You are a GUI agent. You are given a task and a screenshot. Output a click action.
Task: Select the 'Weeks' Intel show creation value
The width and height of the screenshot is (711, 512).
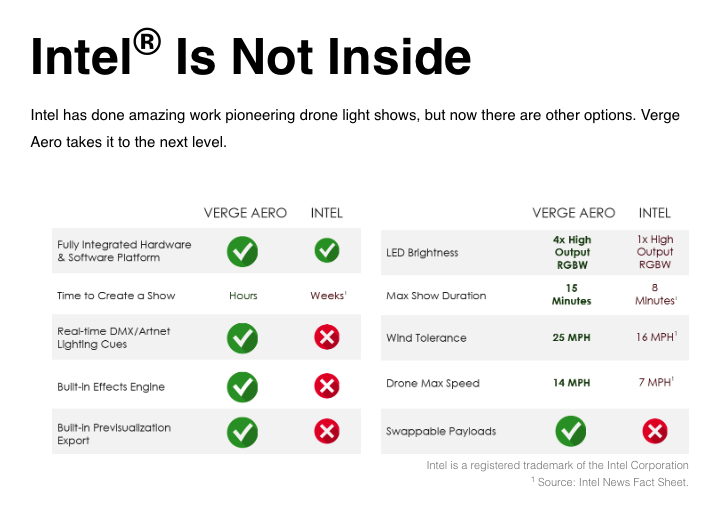coord(328,296)
